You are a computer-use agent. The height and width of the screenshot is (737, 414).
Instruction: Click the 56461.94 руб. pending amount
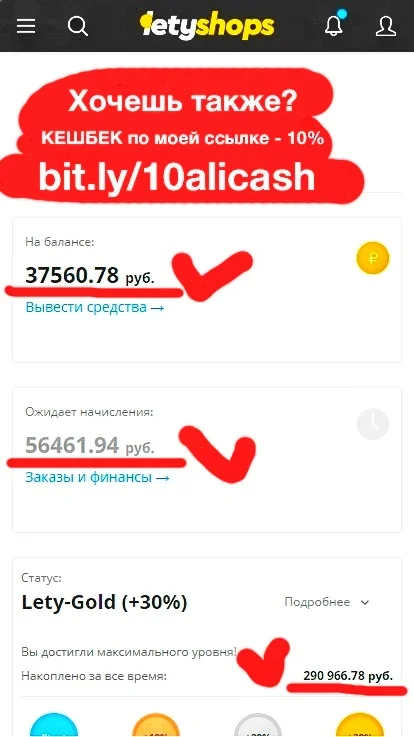[x=90, y=446]
